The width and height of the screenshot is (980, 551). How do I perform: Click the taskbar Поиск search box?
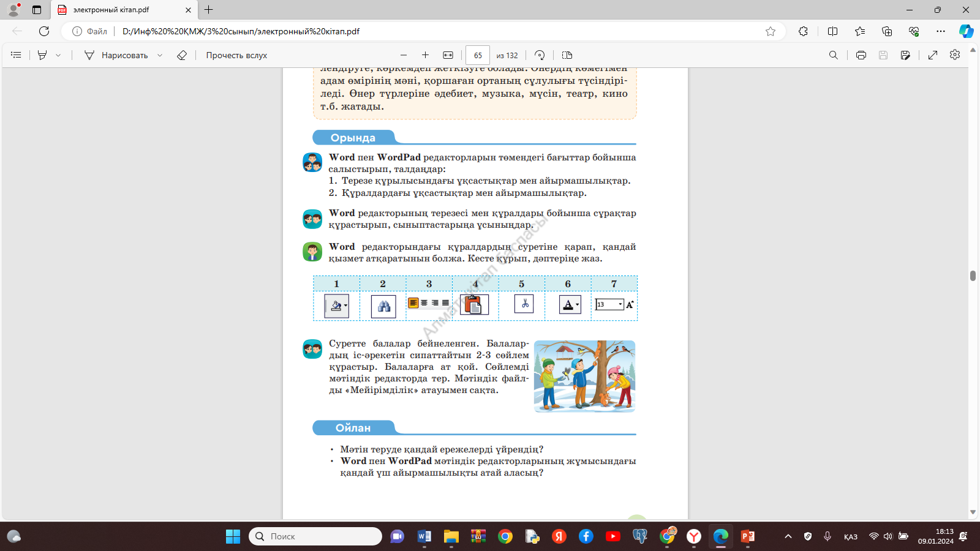coord(315,536)
